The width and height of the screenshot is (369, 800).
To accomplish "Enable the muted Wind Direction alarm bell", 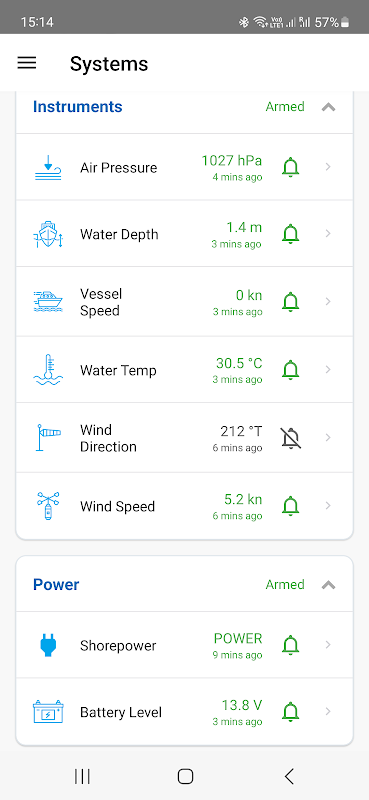I will point(291,438).
